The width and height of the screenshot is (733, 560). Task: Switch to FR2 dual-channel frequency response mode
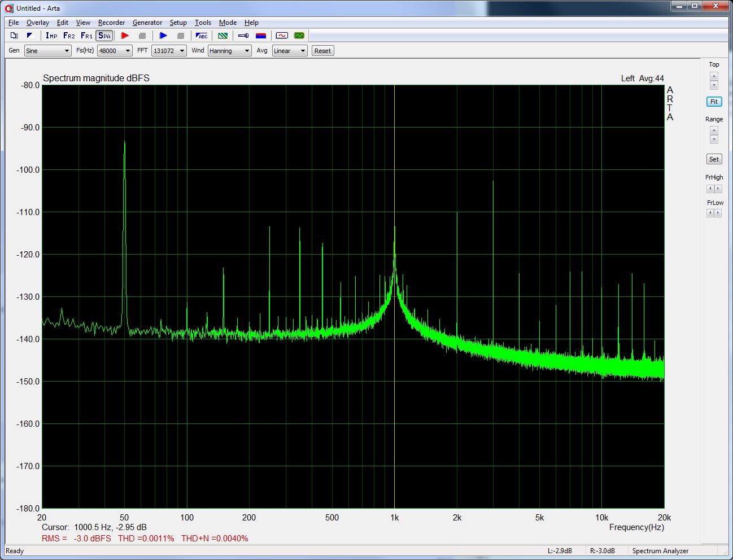69,36
